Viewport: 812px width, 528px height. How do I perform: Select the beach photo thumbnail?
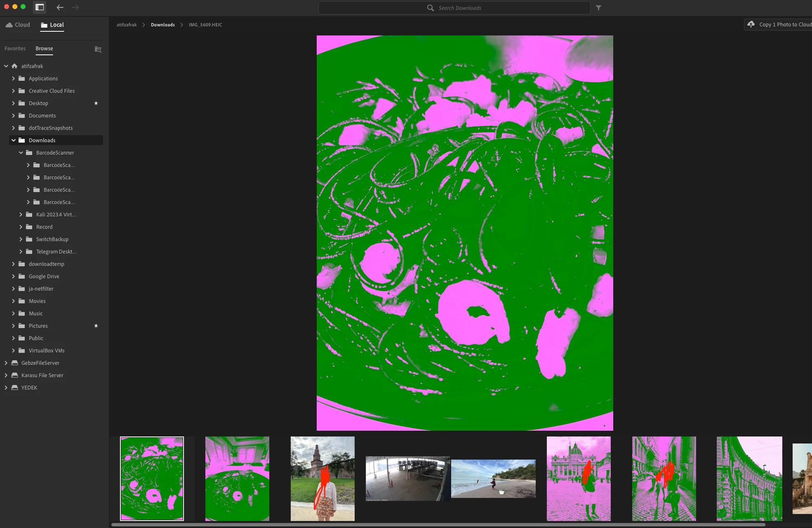point(493,479)
